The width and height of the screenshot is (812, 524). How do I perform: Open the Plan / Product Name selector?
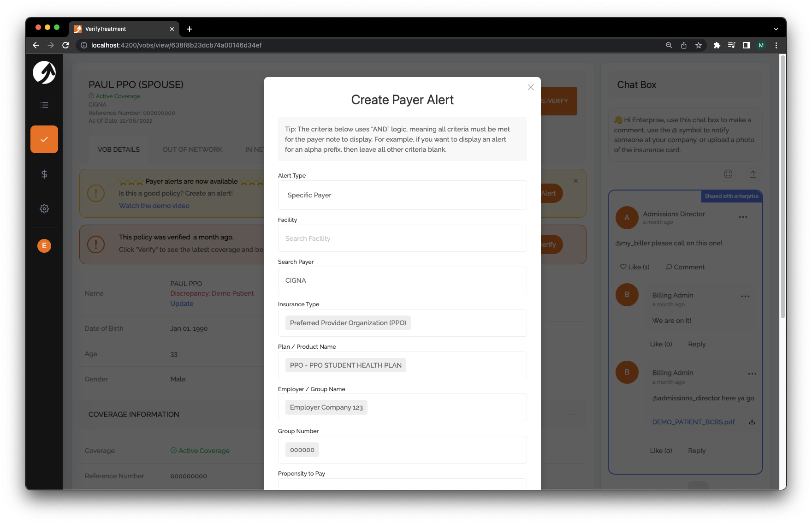click(x=402, y=365)
